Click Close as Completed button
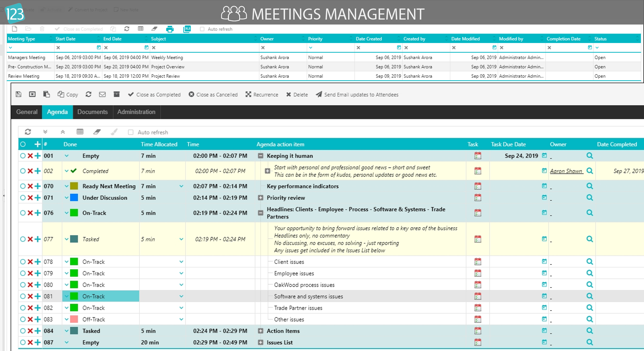 coord(154,95)
